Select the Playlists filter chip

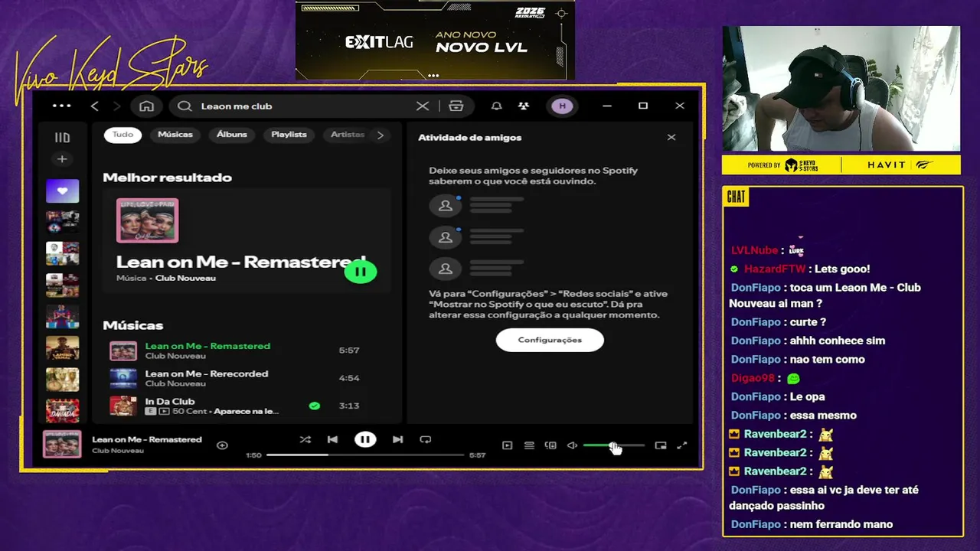click(x=289, y=135)
